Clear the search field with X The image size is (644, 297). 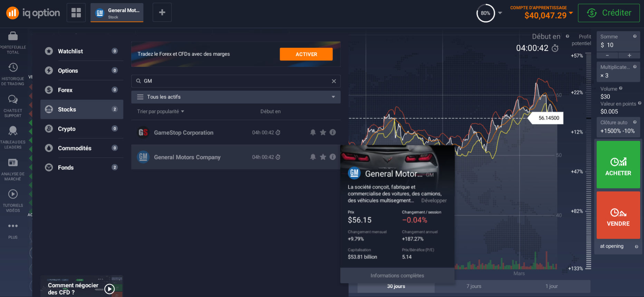tap(334, 81)
